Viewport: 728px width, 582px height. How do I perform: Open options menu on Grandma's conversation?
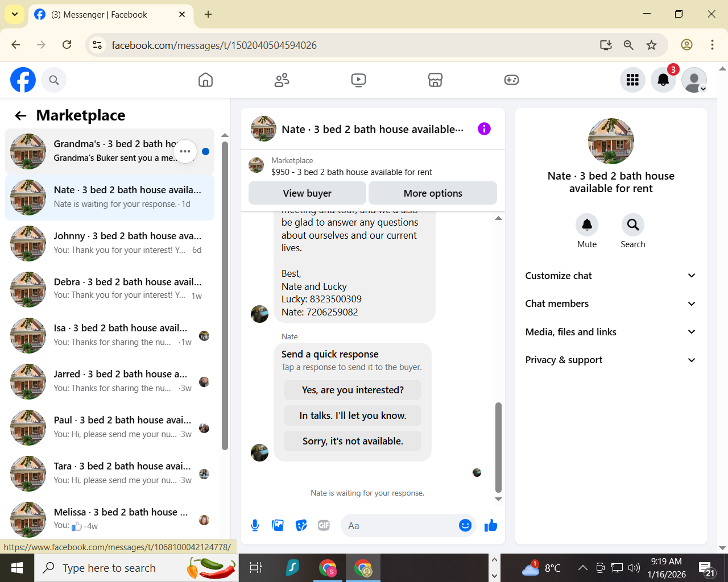185,151
